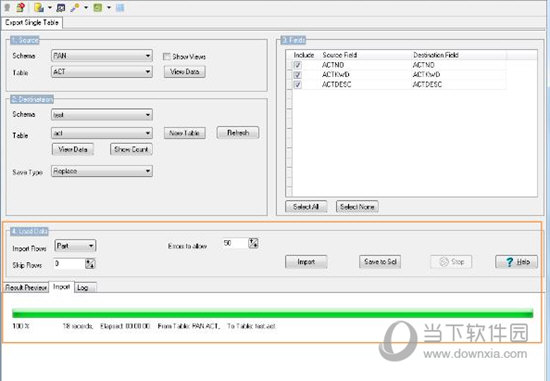
Task: Click the yellow wand toolbar icon
Action: click(x=75, y=7)
